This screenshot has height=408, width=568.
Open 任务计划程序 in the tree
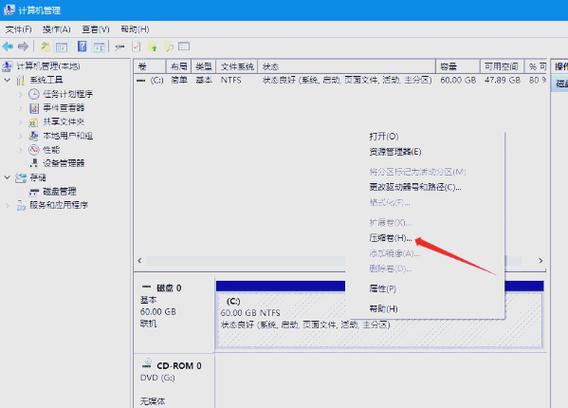[x=68, y=94]
